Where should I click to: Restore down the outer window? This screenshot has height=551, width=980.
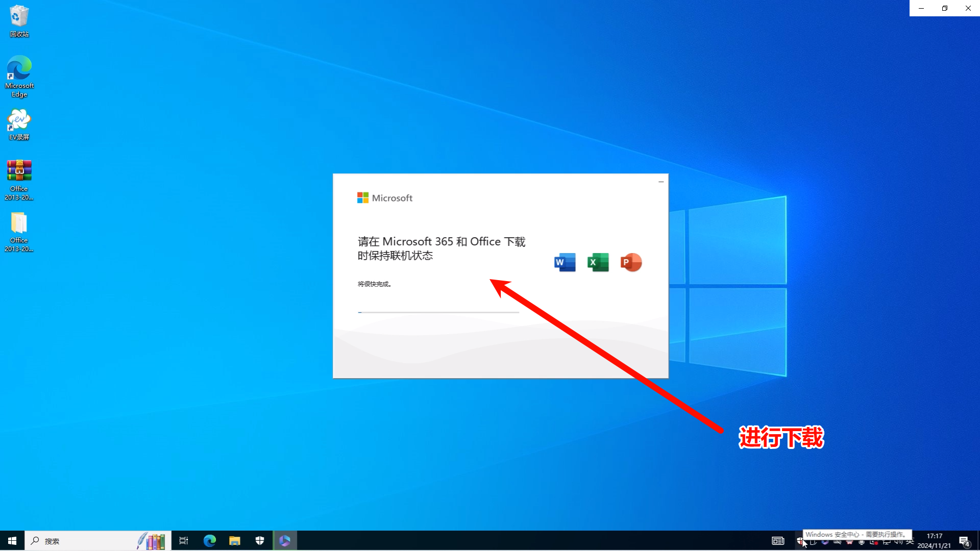[x=945, y=8]
